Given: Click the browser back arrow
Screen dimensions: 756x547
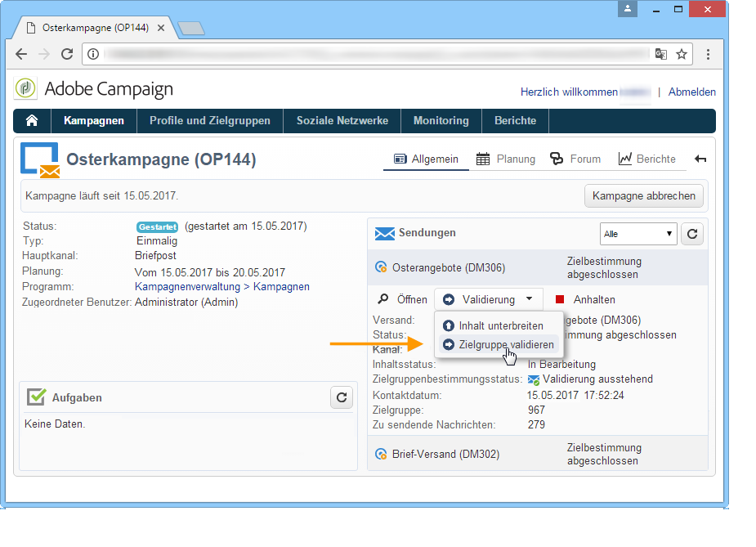Looking at the screenshot, I should (x=21, y=54).
